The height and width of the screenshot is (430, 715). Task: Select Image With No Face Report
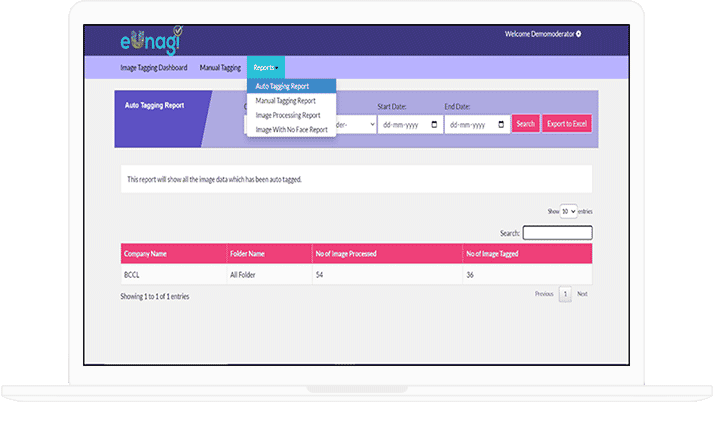(291, 130)
